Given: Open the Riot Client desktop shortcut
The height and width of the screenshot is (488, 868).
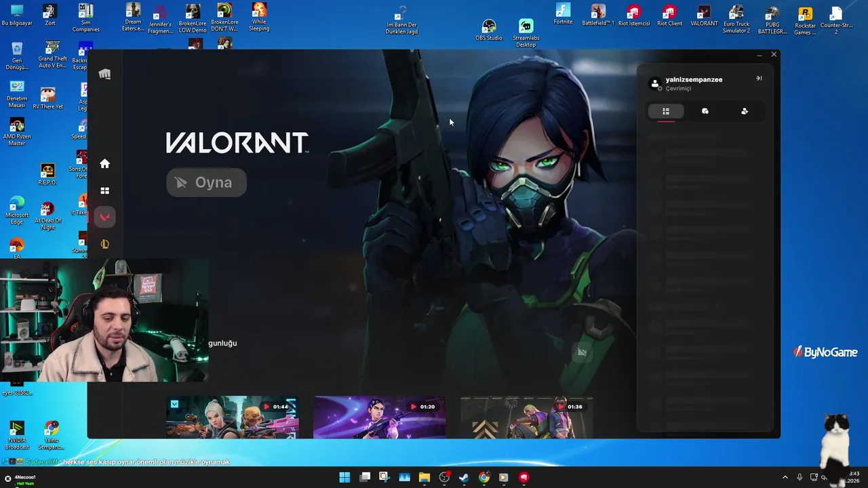Looking at the screenshot, I should 669,16.
